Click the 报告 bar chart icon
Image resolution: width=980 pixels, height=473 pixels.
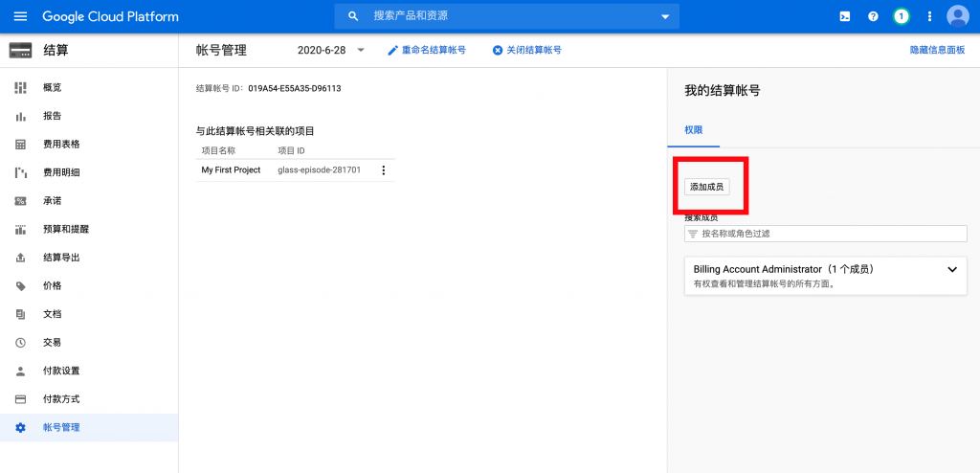click(x=21, y=117)
